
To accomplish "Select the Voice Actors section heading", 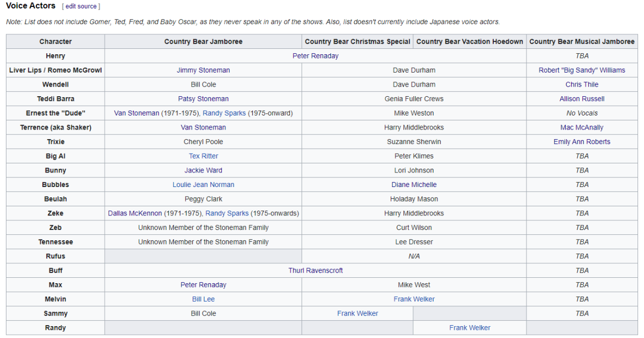I will pos(31,6).
